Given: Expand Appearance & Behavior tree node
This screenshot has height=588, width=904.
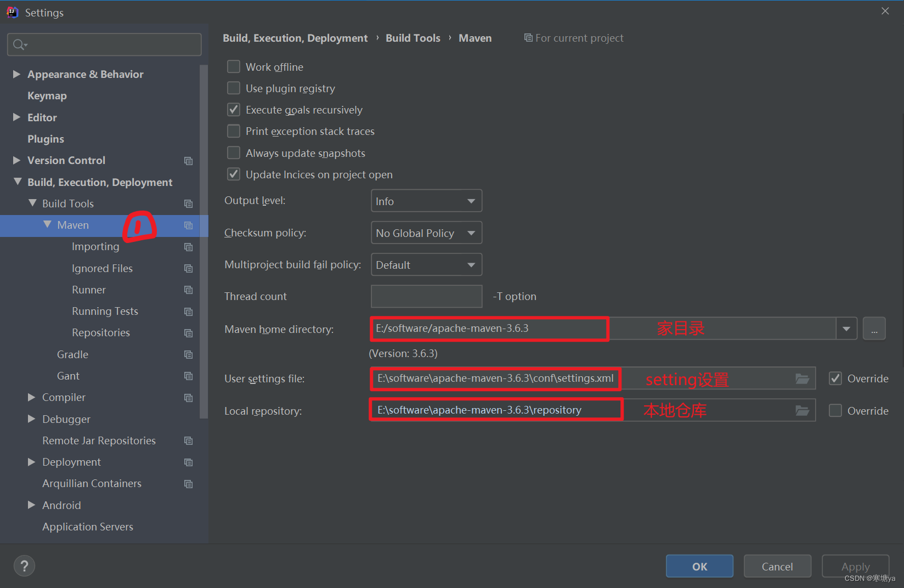Looking at the screenshot, I should click(x=16, y=74).
